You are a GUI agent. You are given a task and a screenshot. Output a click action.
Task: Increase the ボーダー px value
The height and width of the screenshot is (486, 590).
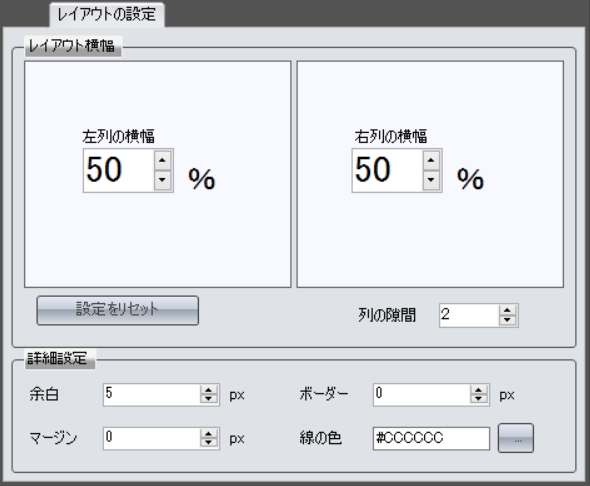click(479, 390)
